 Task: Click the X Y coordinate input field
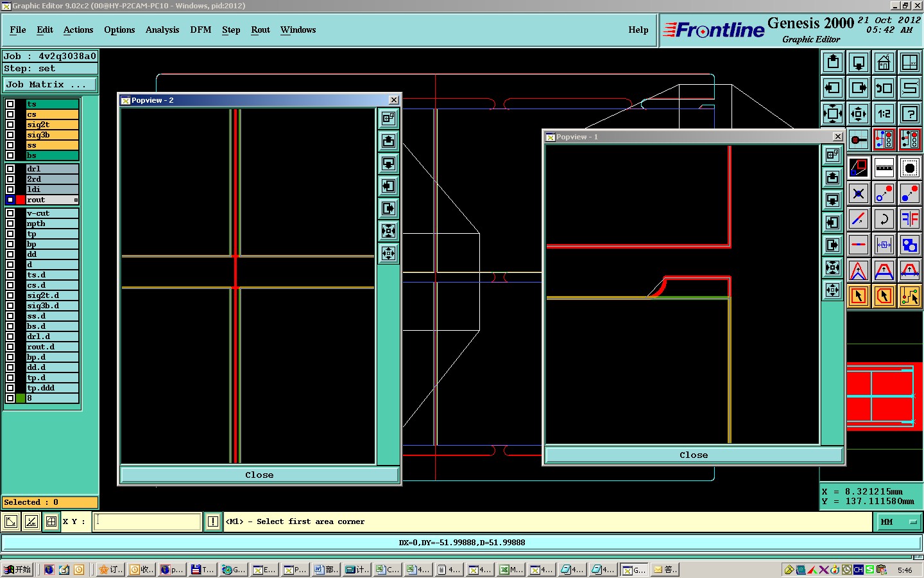click(148, 521)
